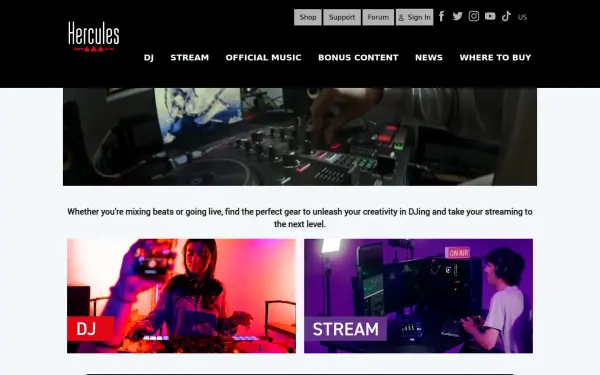The image size is (600, 375).
Task: Click the Sign In button
Action: click(414, 17)
